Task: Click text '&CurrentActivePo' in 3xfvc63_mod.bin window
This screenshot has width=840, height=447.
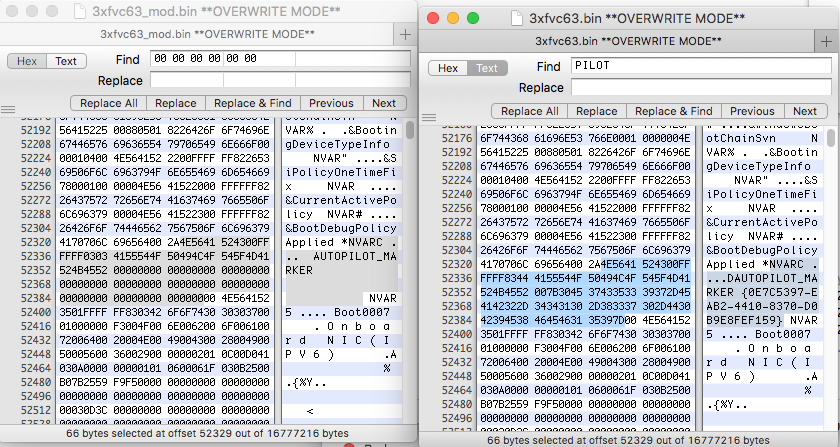Action: 341,200
